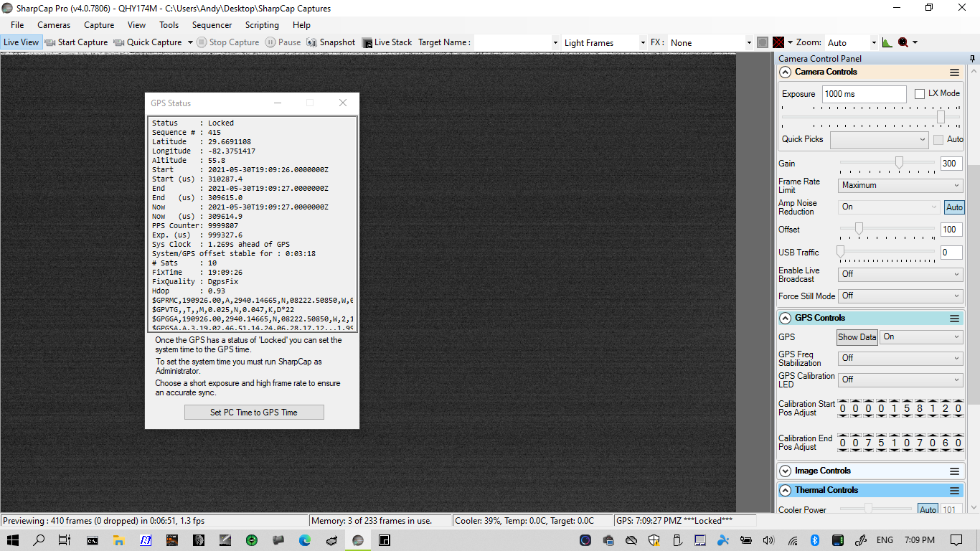The width and height of the screenshot is (980, 551).
Task: Toggle Amp Noise Reduction Auto button
Action: pyautogui.click(x=954, y=207)
